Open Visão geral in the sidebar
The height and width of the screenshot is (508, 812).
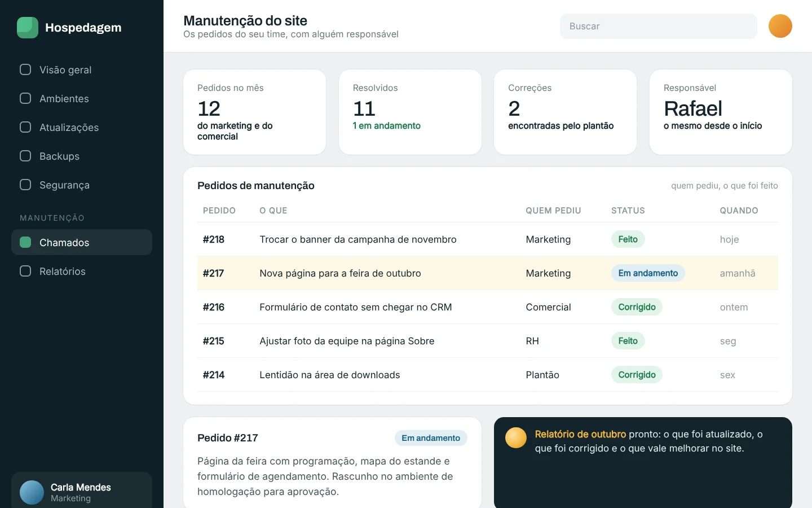82,69
